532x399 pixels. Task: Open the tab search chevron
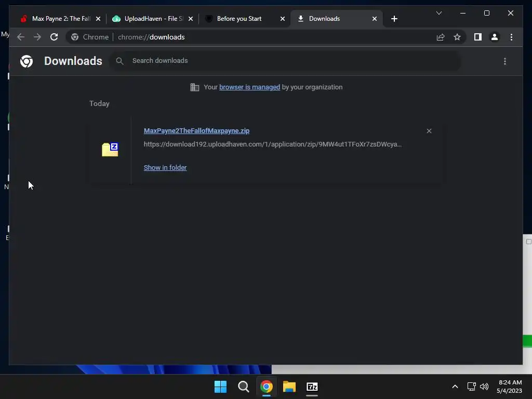click(439, 13)
